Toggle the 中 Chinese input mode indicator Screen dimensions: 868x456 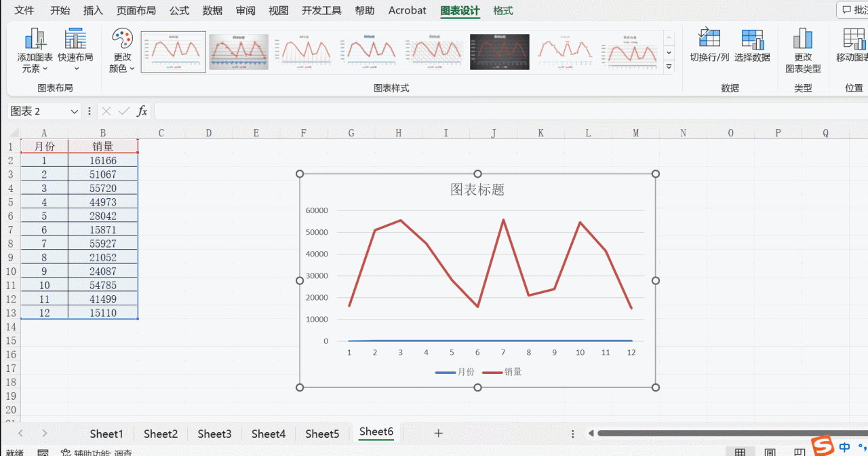(x=844, y=447)
